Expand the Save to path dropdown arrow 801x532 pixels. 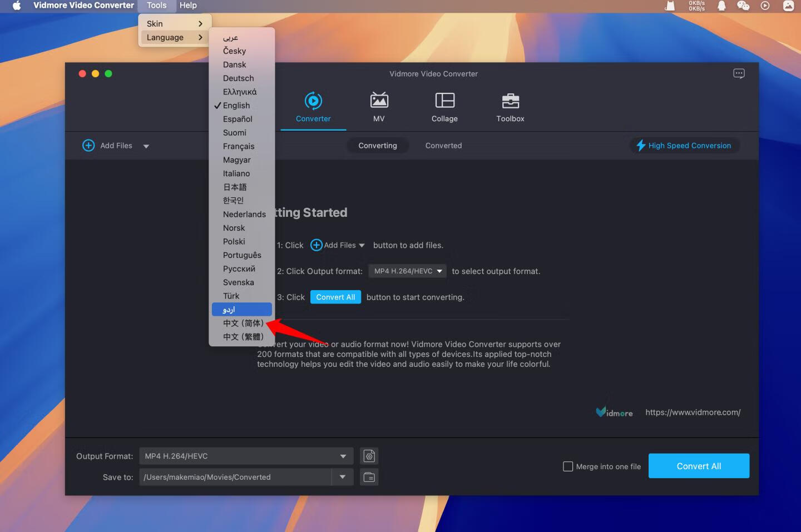(x=343, y=477)
